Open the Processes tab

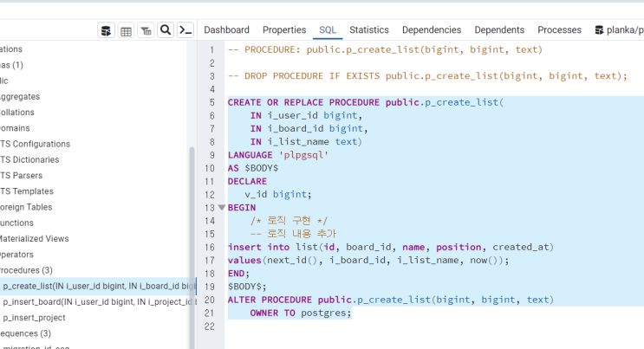[x=559, y=30]
